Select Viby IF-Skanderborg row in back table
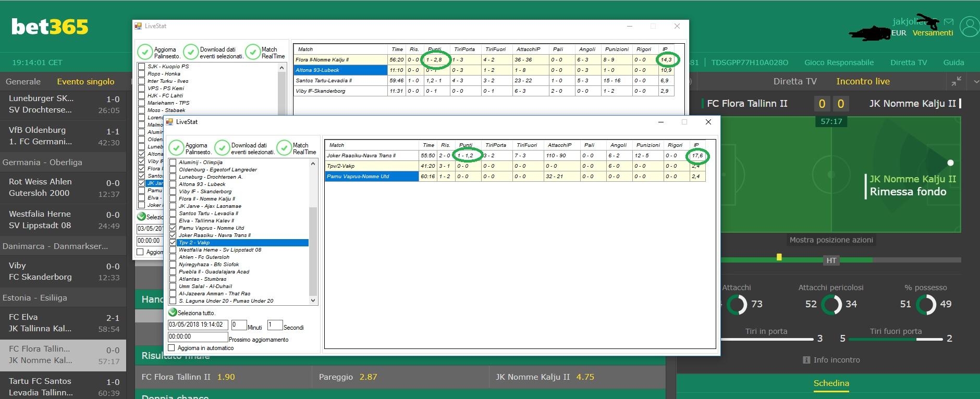This screenshot has width=980, height=399. pyautogui.click(x=484, y=91)
